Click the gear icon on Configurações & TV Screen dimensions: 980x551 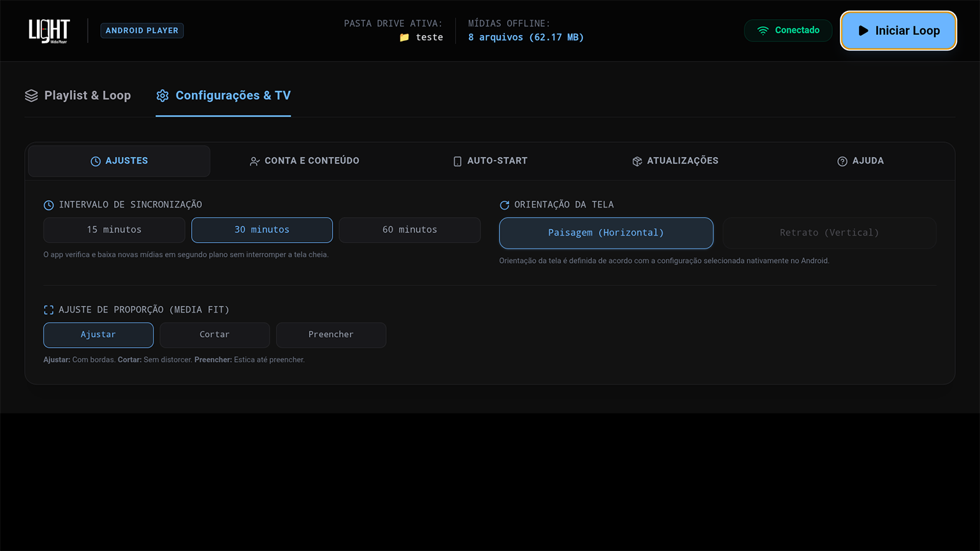[162, 96]
